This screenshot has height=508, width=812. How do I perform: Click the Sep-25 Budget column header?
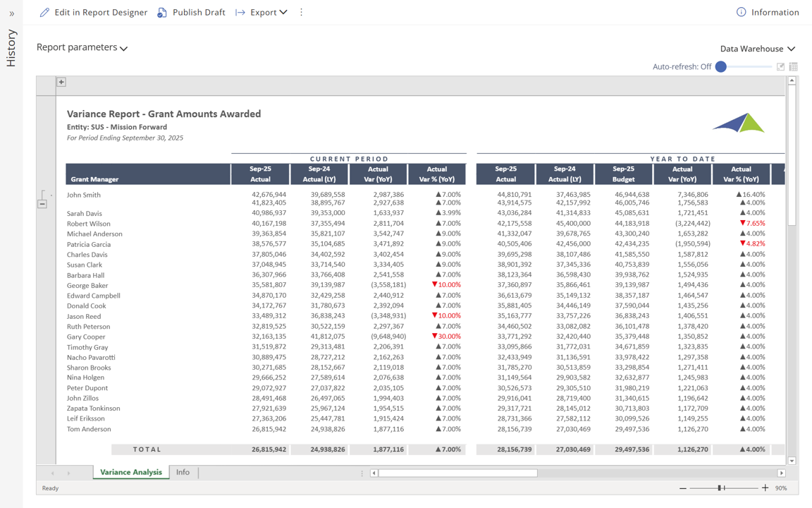click(x=624, y=174)
